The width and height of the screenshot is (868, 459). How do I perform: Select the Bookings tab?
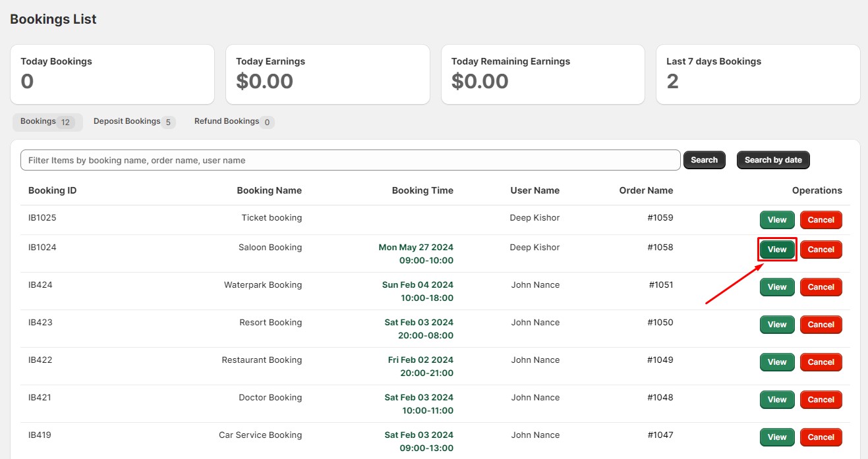pos(47,122)
